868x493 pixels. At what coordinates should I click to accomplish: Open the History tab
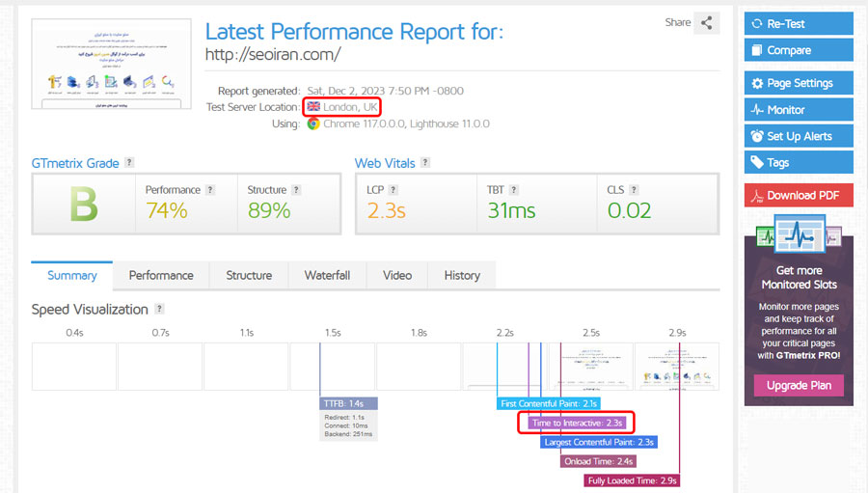coord(462,275)
